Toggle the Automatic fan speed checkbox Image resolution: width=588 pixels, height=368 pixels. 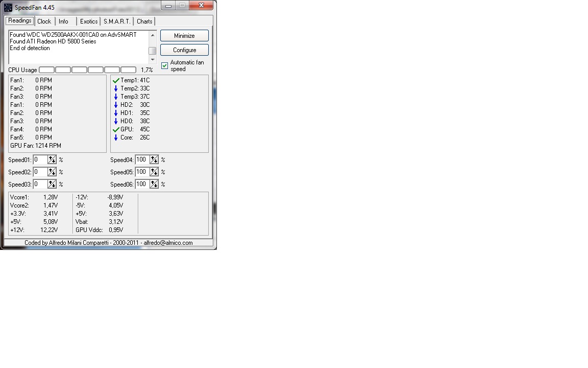pos(165,66)
